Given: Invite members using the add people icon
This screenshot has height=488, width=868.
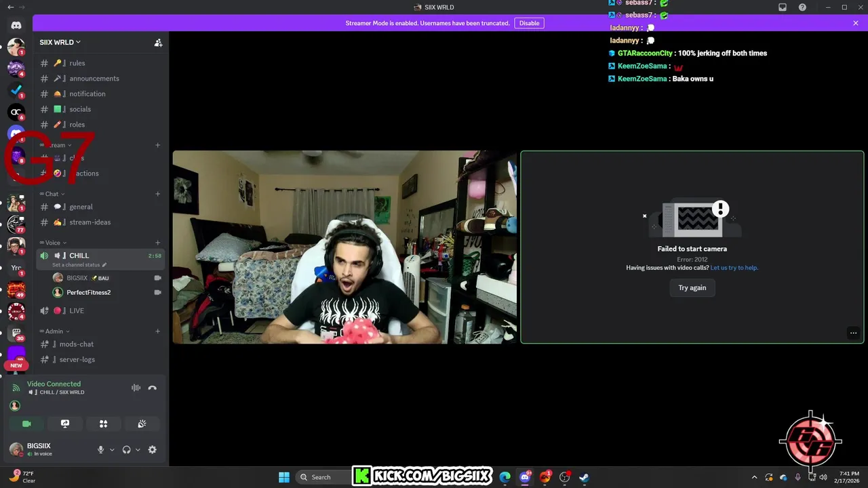Looking at the screenshot, I should 158,42.
